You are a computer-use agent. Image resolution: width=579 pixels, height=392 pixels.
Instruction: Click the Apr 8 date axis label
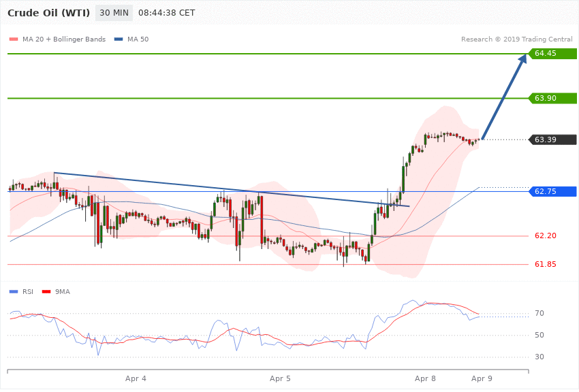pos(425,378)
